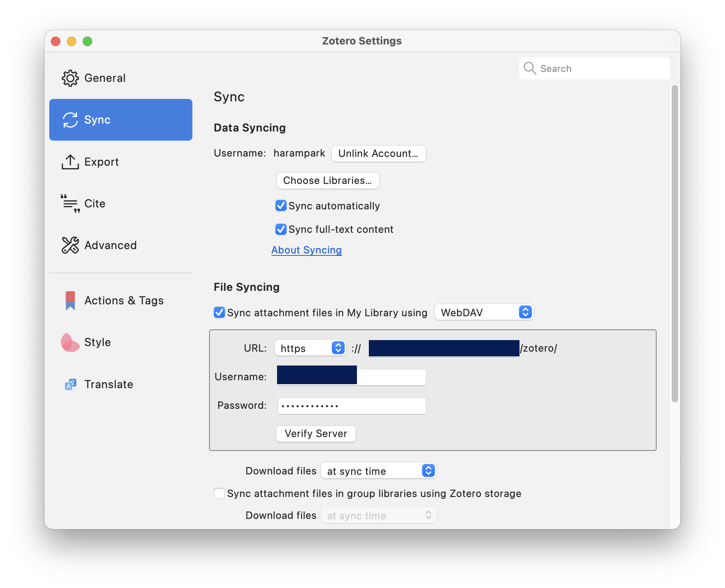The height and width of the screenshot is (588, 725).
Task: Switch to the Translate pane label
Action: 109,384
